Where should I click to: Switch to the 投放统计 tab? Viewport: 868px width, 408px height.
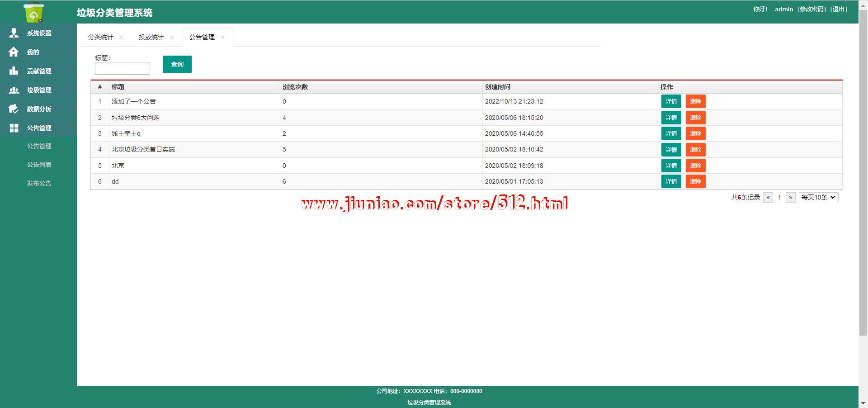tap(151, 37)
